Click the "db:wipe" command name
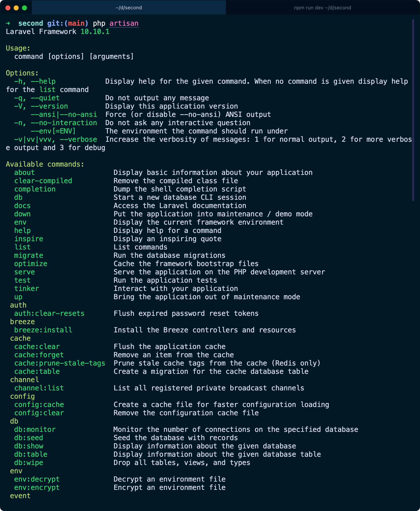 [x=29, y=463]
